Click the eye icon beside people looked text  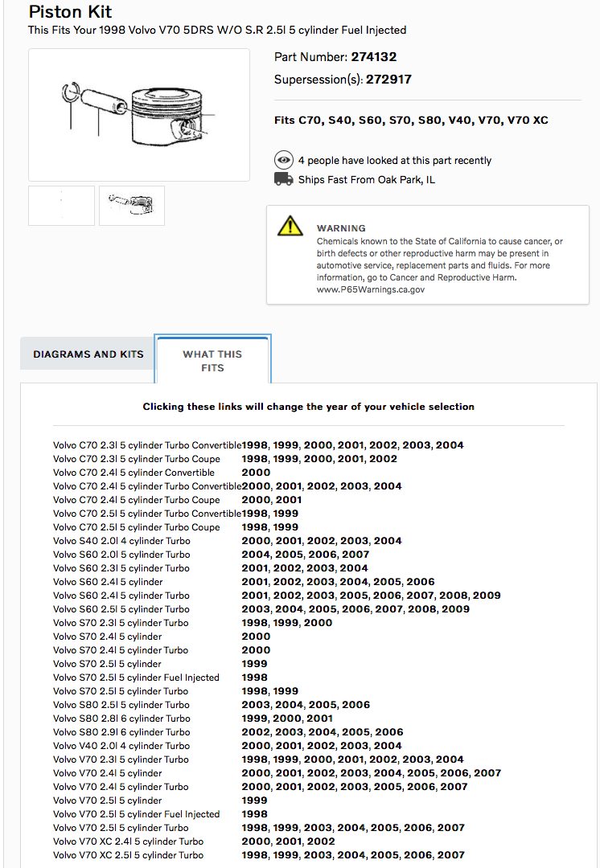point(284,160)
